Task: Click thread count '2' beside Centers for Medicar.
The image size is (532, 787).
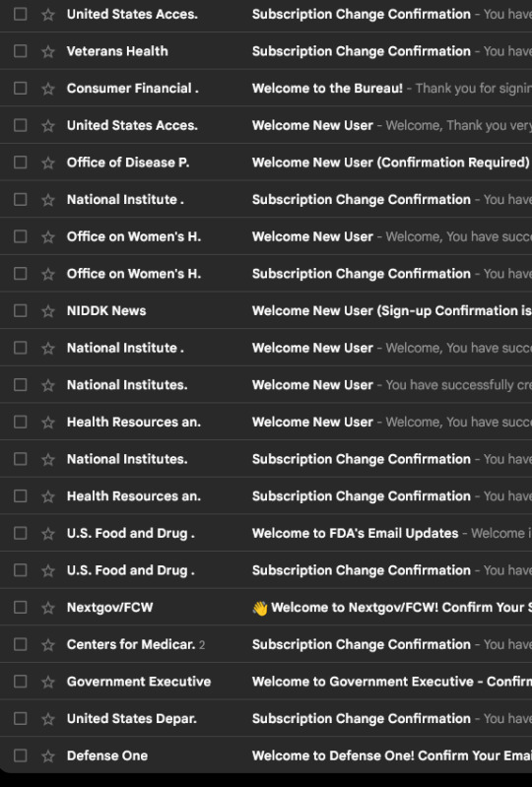Action: (202, 645)
